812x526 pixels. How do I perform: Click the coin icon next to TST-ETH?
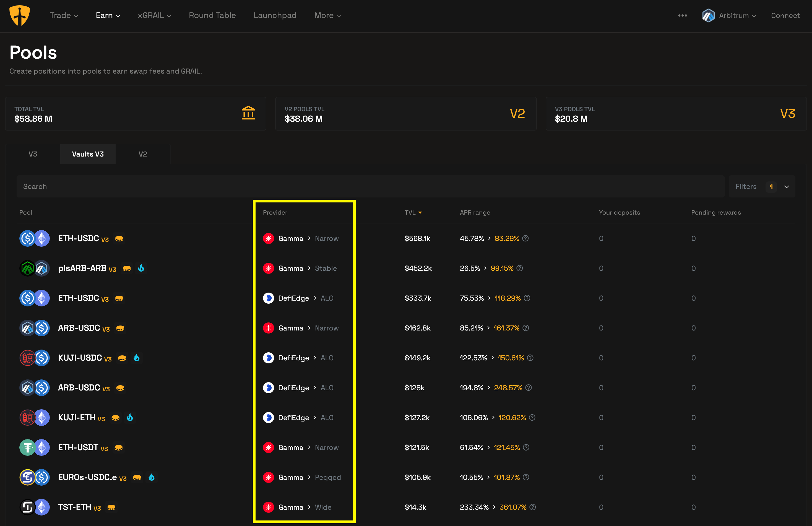pyautogui.click(x=111, y=507)
